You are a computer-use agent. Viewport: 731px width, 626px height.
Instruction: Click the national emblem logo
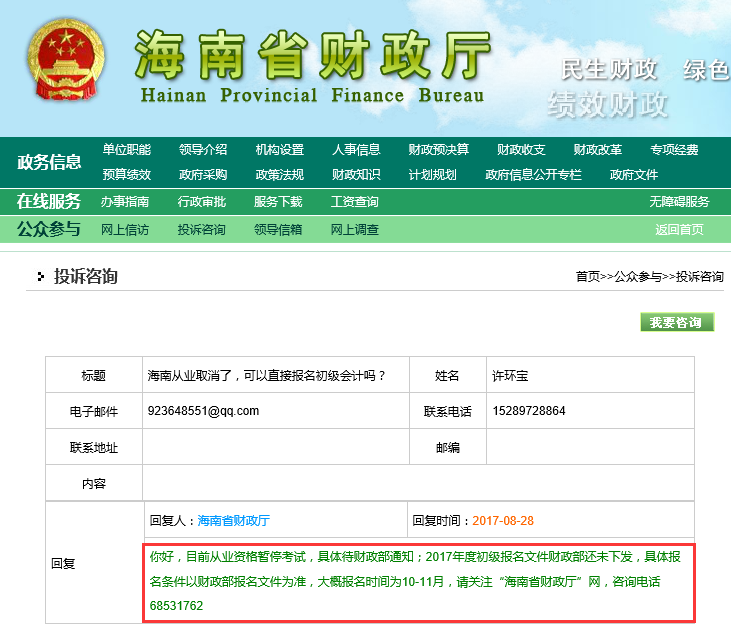[x=66, y=59]
